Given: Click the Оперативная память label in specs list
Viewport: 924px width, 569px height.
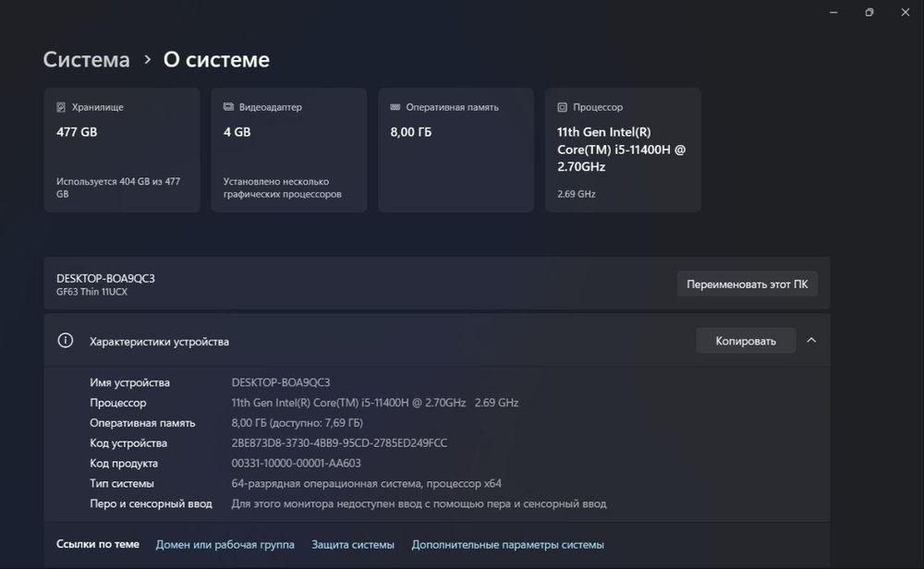Looking at the screenshot, I should (x=142, y=423).
